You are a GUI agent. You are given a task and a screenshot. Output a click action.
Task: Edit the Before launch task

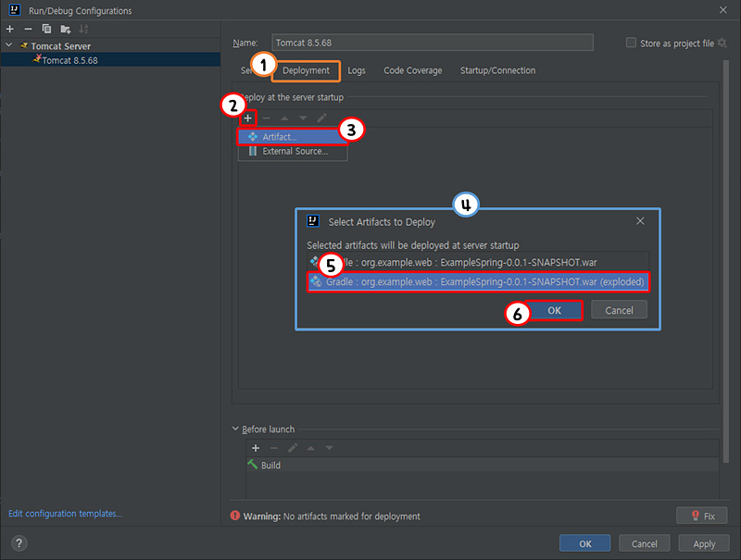(x=293, y=448)
